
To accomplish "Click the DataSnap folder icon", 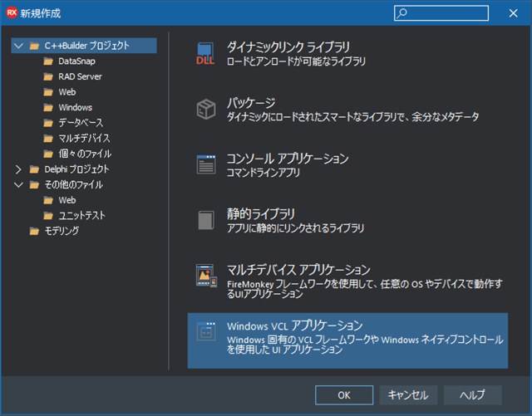I will (x=48, y=61).
